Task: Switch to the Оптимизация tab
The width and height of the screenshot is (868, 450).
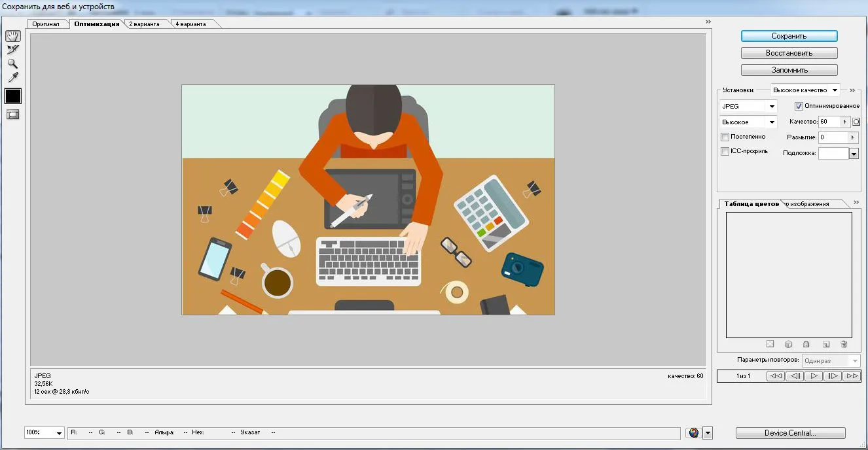Action: (x=96, y=24)
